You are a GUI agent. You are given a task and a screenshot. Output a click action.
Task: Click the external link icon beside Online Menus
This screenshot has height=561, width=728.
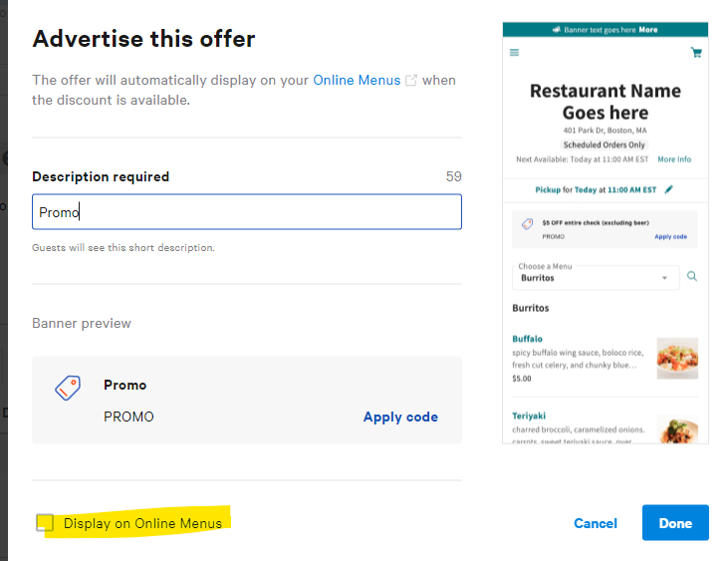click(410, 81)
